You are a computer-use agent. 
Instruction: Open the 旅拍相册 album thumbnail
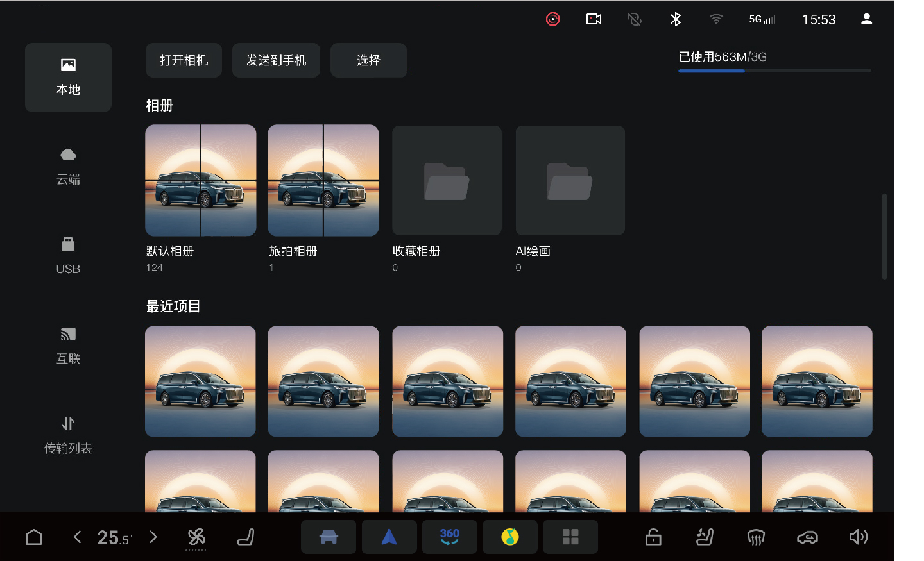pyautogui.click(x=323, y=180)
